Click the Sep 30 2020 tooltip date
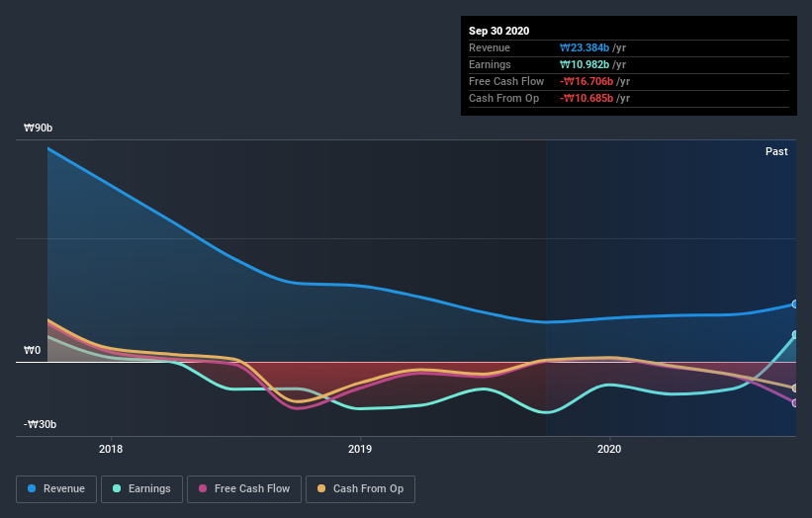 click(498, 31)
